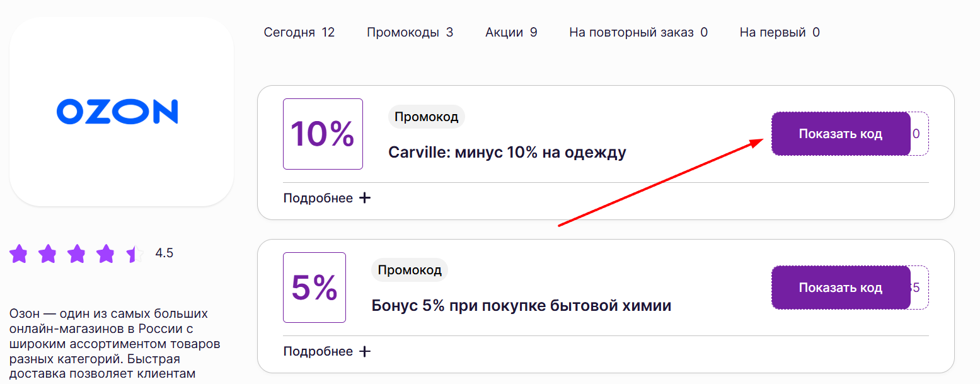Click the plus icon beside second Подробнее

point(366,351)
